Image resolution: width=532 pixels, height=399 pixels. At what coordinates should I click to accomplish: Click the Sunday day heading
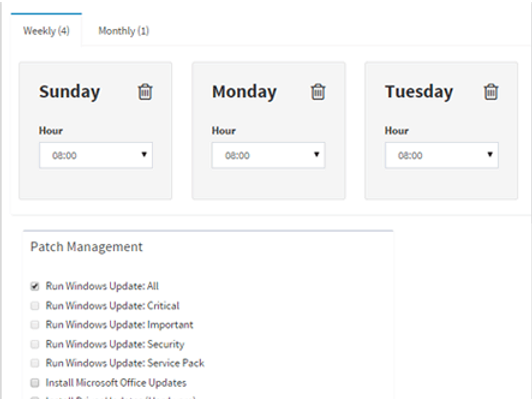coord(70,92)
